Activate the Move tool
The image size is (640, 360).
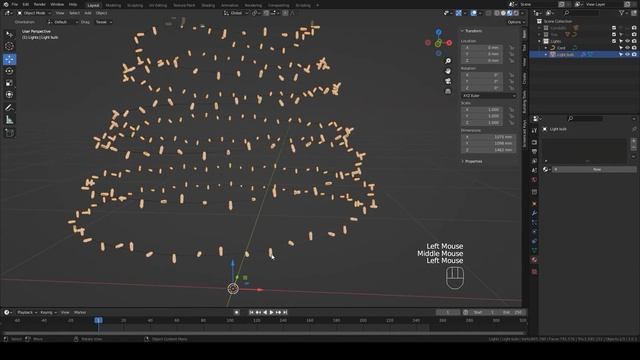[9, 59]
